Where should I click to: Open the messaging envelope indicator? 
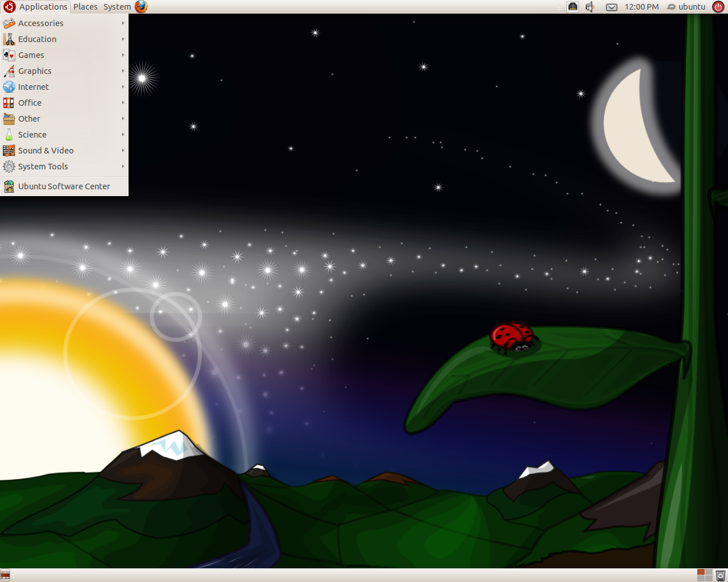click(x=611, y=7)
